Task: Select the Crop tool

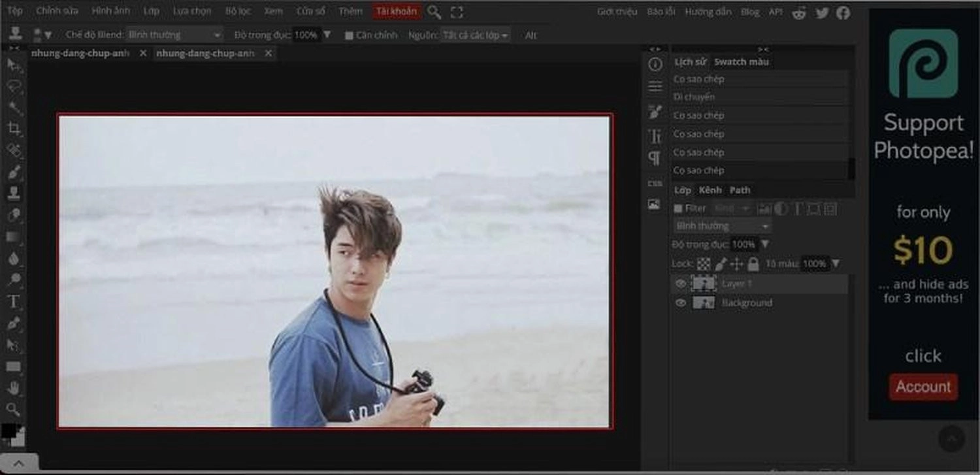Action: tap(14, 129)
